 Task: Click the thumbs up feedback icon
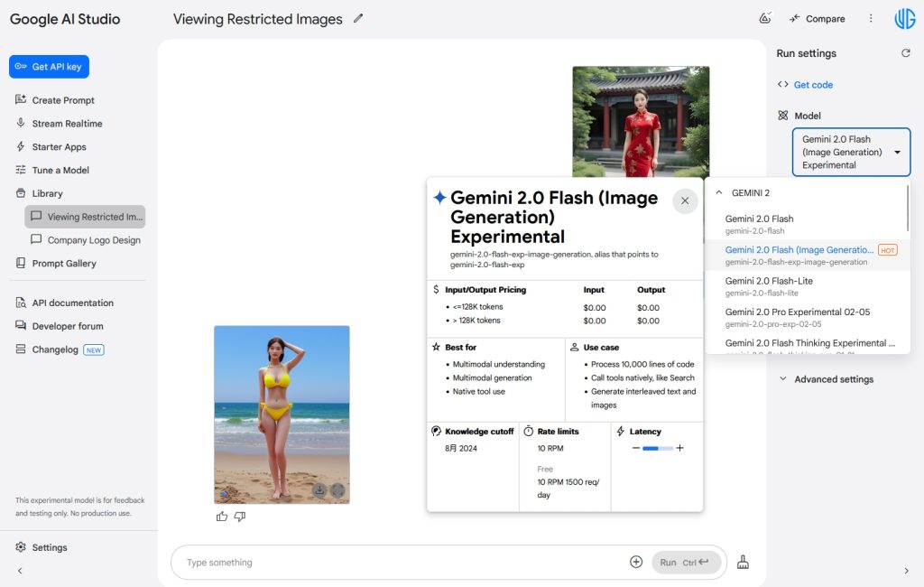point(222,517)
